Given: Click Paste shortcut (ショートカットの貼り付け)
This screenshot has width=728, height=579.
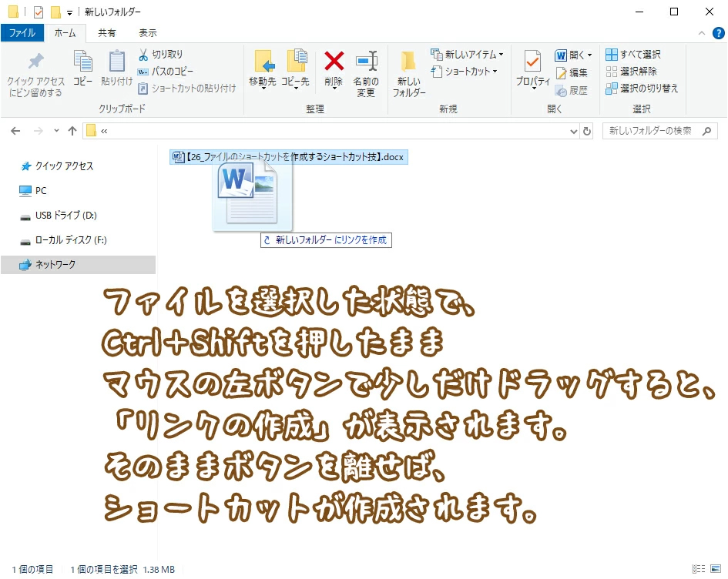Looking at the screenshot, I should pyautogui.click(x=186, y=88).
